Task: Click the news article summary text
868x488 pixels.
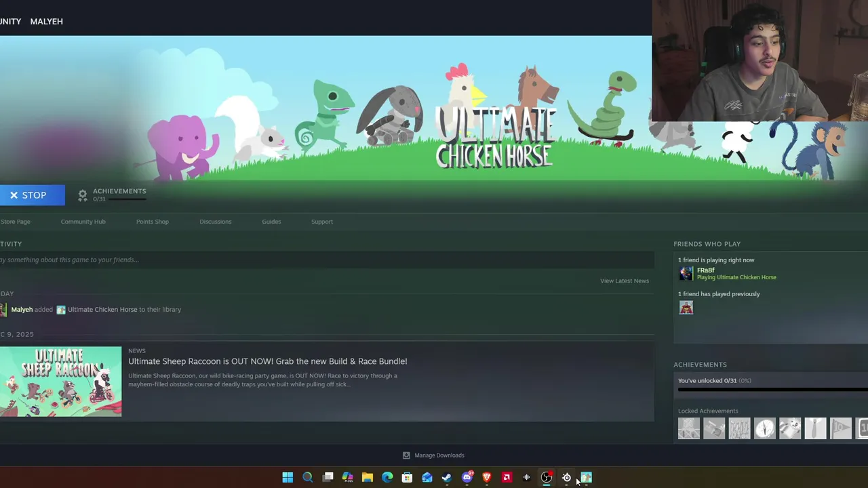Action: pos(263,380)
